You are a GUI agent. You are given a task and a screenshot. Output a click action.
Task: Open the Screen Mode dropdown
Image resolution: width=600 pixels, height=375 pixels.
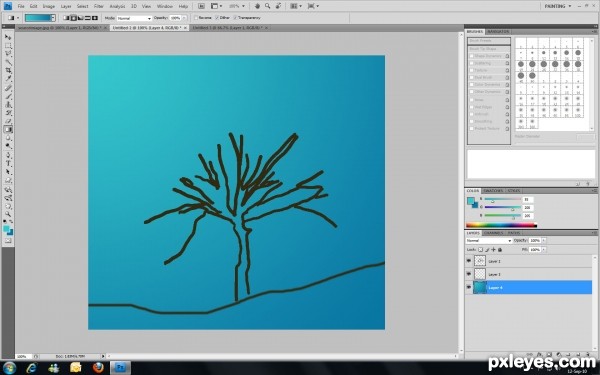click(x=313, y=6)
